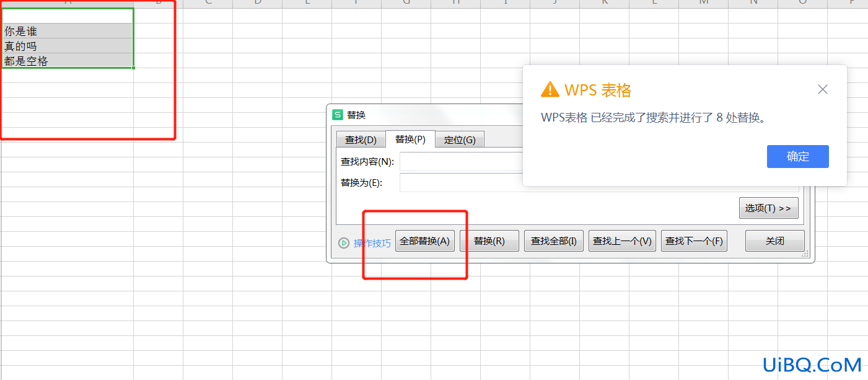This screenshot has height=380, width=868.
Task: Click the 全部替换(A) replace all button
Action: [x=425, y=241]
